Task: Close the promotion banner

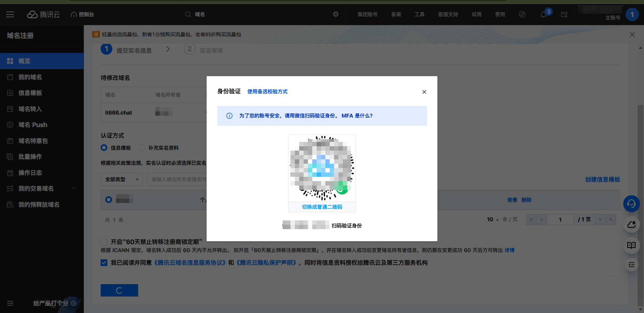Action: tap(632, 35)
